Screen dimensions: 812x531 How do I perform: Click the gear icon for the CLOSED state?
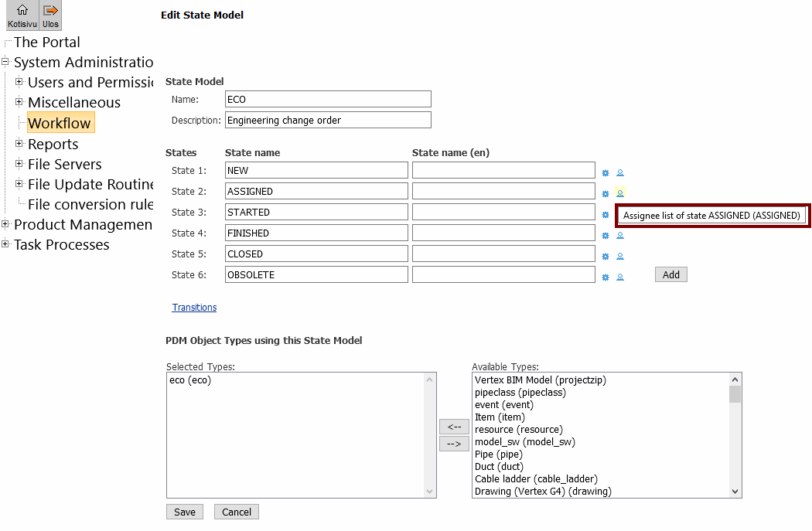(x=606, y=257)
